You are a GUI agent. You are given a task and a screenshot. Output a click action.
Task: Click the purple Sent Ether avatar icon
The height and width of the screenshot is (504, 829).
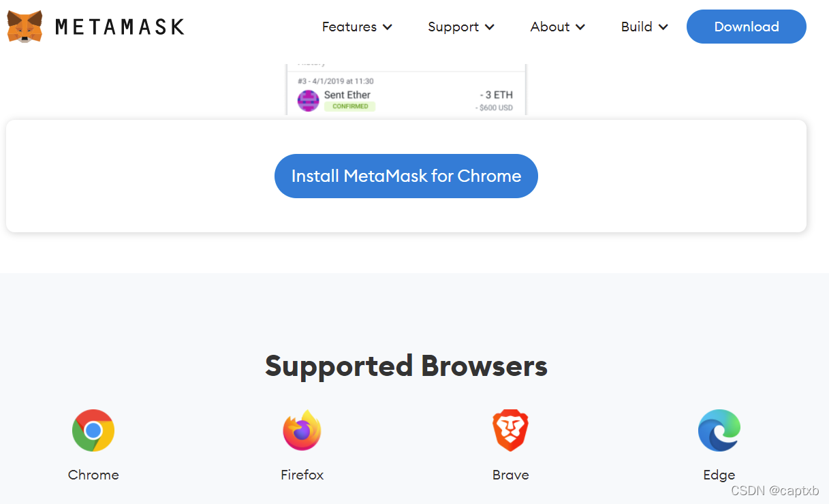click(x=309, y=101)
